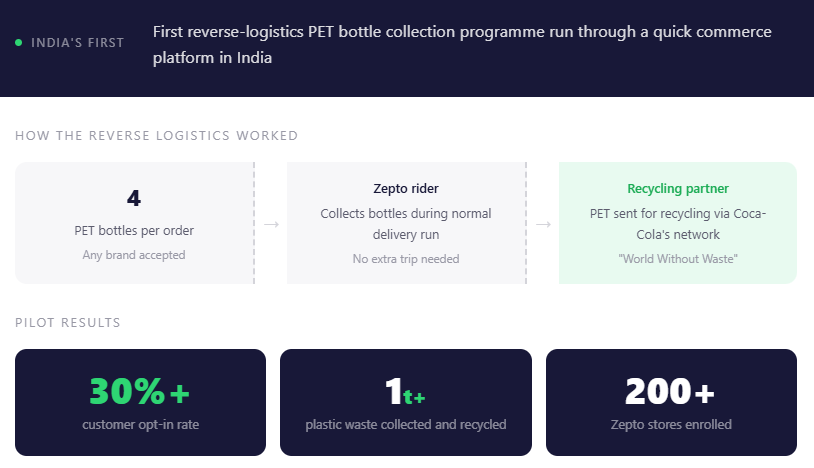Click the arrow before the Recycling partner card
This screenshot has width=814, height=468.
click(543, 224)
